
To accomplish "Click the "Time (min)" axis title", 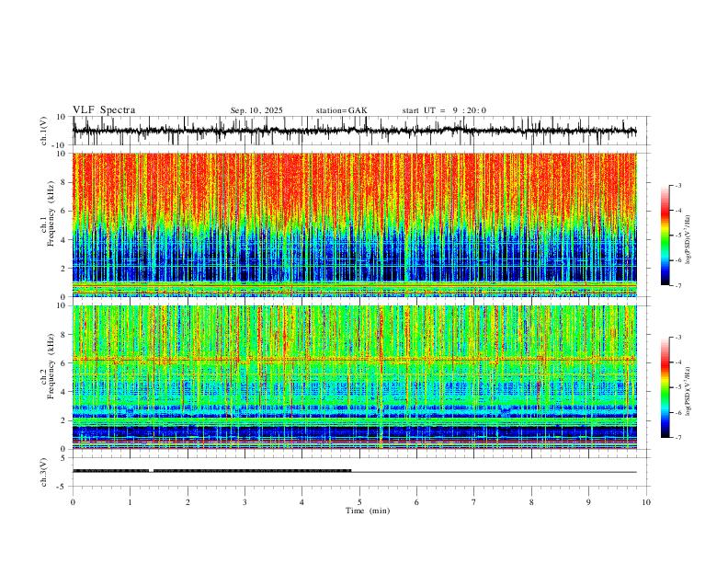I will pyautogui.click(x=368, y=511).
